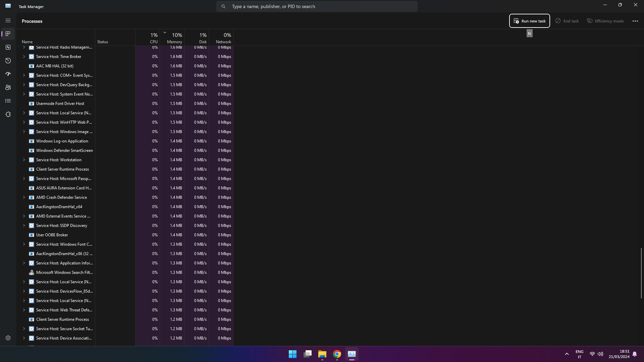
Task: Click icon of Usermode Font Driver Host
Action: pos(32,104)
